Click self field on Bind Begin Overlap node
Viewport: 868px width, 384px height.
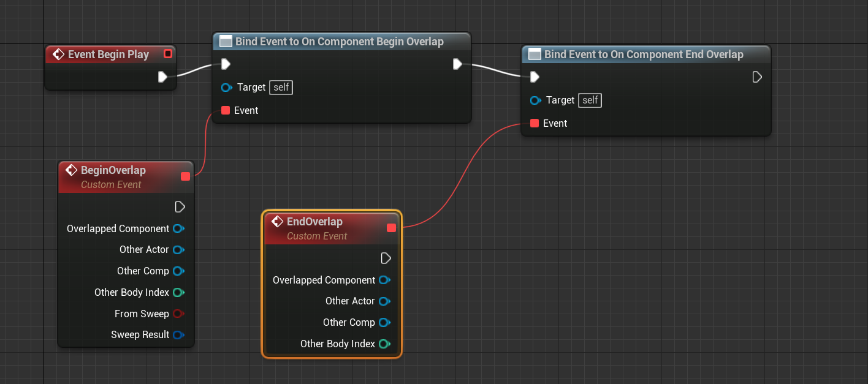[x=281, y=88]
